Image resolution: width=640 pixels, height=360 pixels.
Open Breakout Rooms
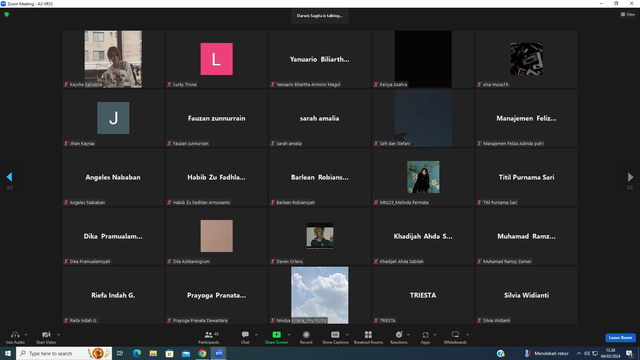(x=368, y=337)
